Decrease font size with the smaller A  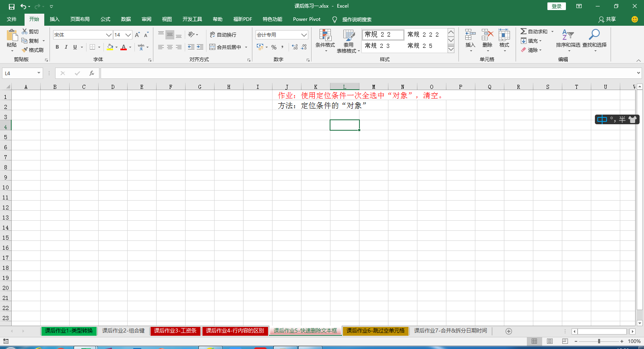146,35
